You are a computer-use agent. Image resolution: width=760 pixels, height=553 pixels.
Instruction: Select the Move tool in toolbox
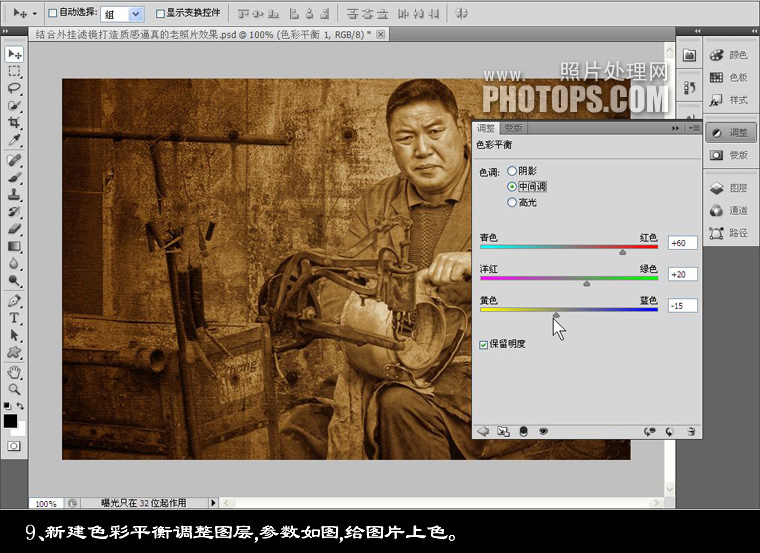(15, 54)
